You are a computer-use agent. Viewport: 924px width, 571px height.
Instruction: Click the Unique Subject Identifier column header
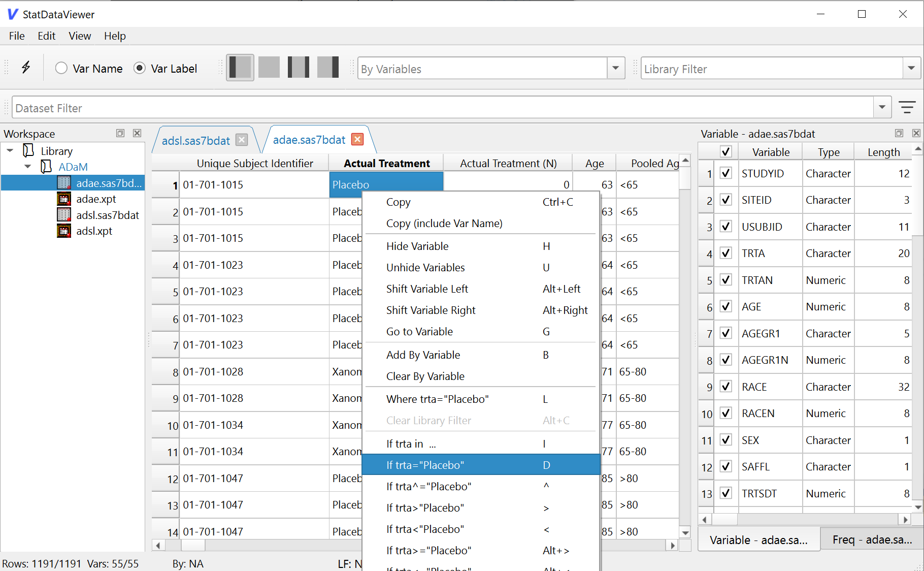click(254, 164)
